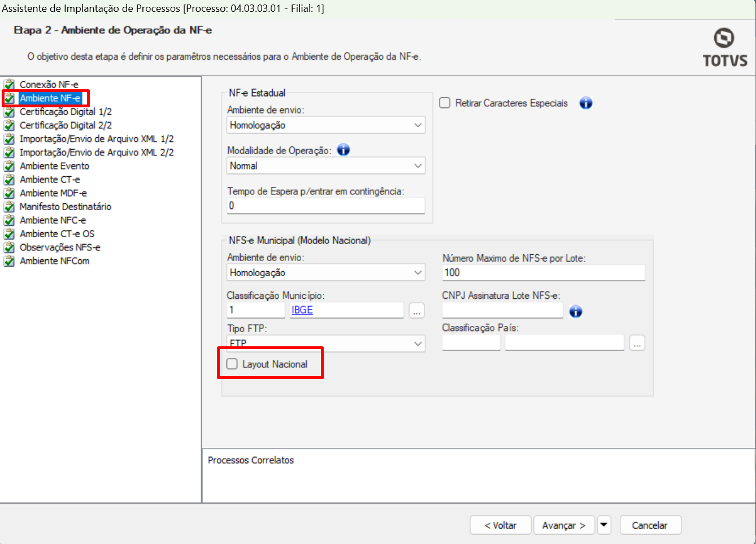This screenshot has width=756, height=544.
Task: Click the IBGE link
Action: click(x=302, y=310)
